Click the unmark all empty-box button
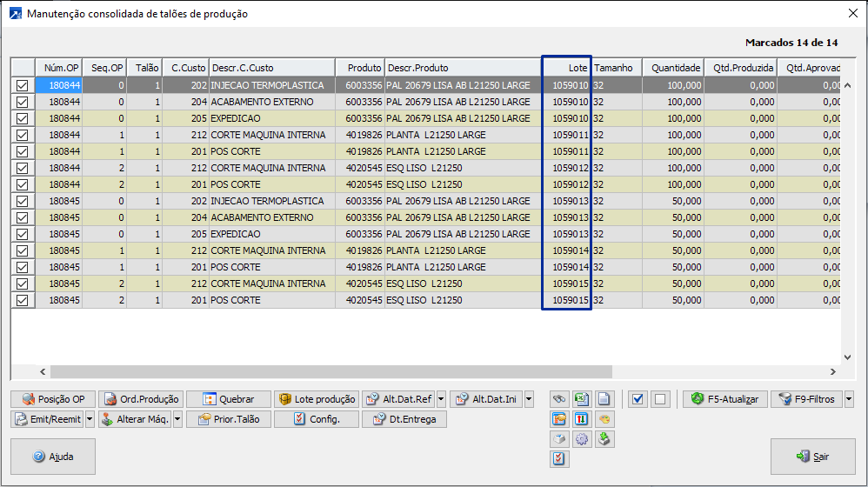Image resolution: width=868 pixels, height=487 pixels. coord(660,399)
